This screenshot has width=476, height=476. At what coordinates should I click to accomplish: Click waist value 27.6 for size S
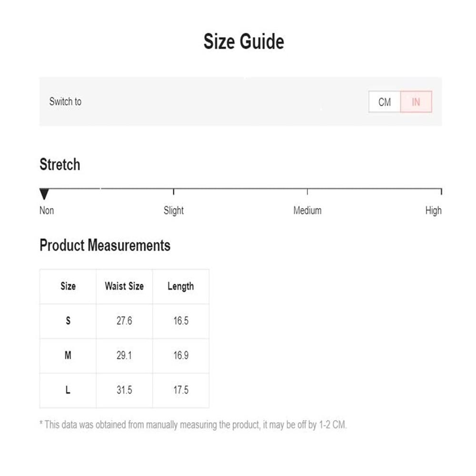pos(124,321)
